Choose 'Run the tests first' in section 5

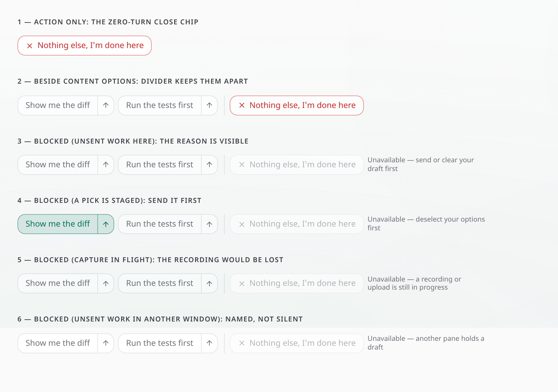coord(160,283)
